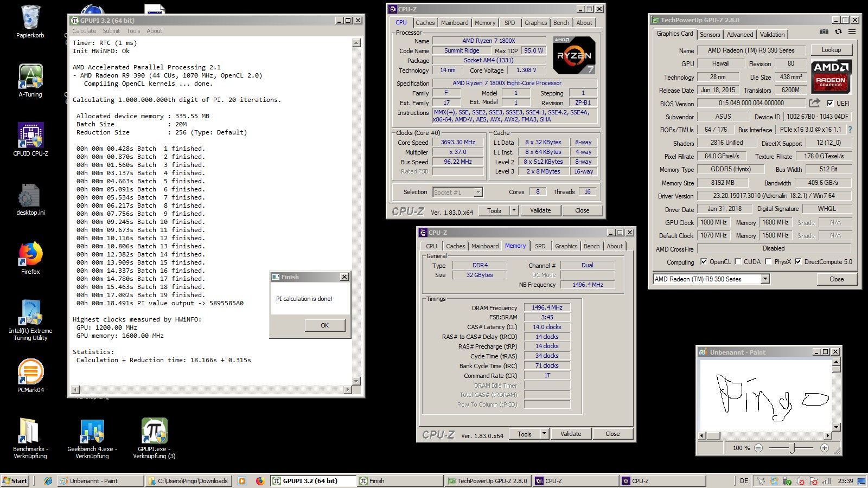Image resolution: width=868 pixels, height=488 pixels.
Task: Toggle the DirectCompute 5.0 checkbox
Action: (798, 261)
